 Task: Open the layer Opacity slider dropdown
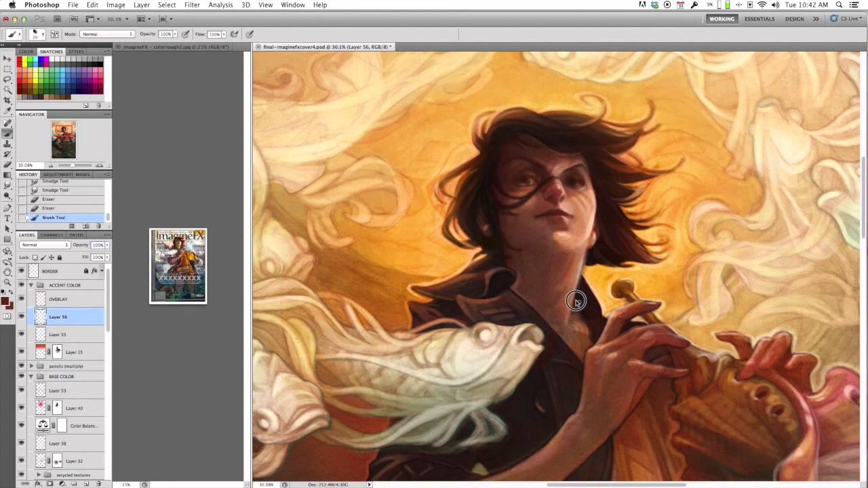coord(106,245)
